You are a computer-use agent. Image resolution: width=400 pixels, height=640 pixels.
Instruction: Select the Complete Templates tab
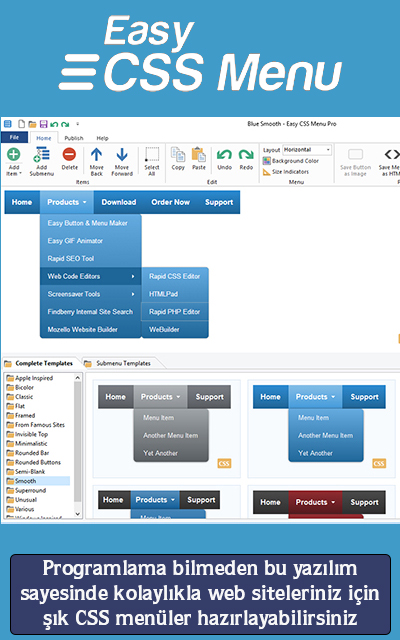click(40, 363)
